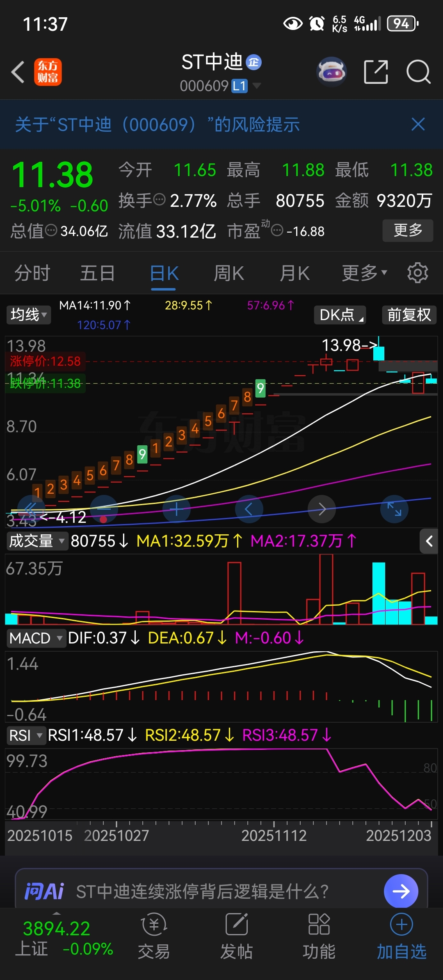Image resolution: width=443 pixels, height=980 pixels.
Task: Close the risk warning banner
Action: tap(418, 124)
